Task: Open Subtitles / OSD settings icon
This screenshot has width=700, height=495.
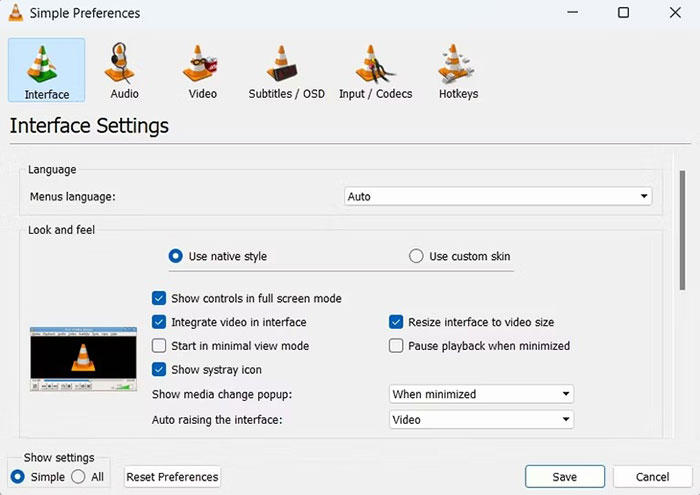Action: pyautogui.click(x=286, y=68)
